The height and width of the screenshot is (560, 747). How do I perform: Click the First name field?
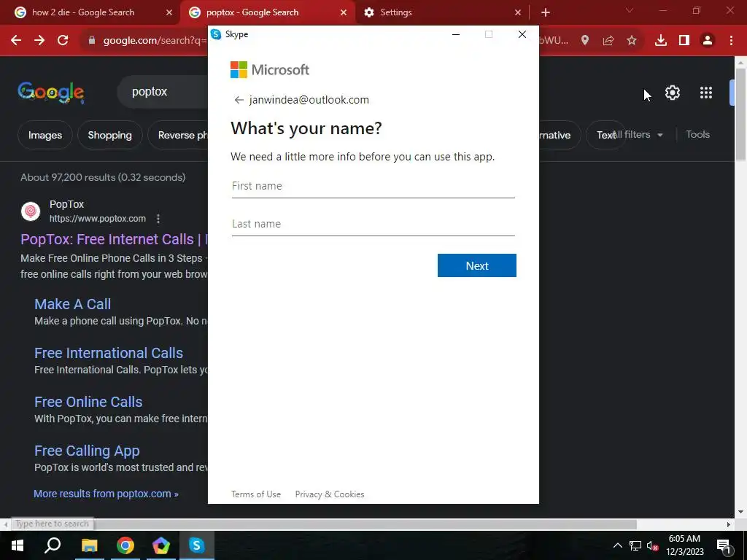click(x=373, y=186)
